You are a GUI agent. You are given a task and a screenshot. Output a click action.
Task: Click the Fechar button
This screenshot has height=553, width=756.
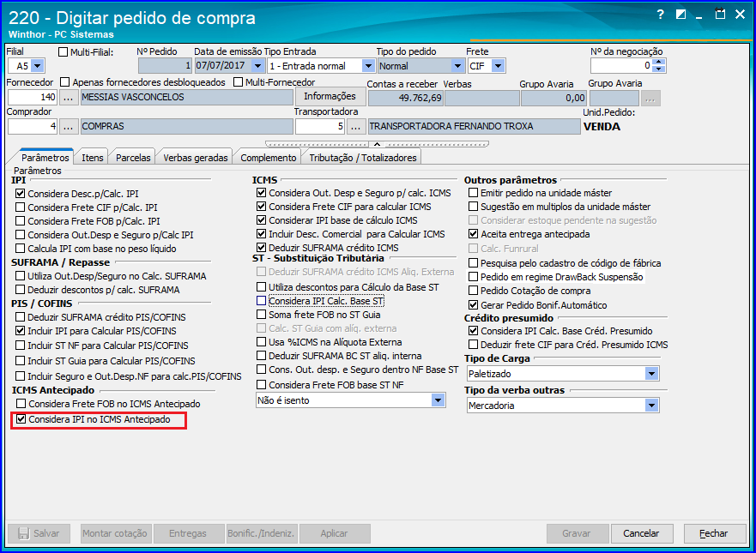pos(714,533)
